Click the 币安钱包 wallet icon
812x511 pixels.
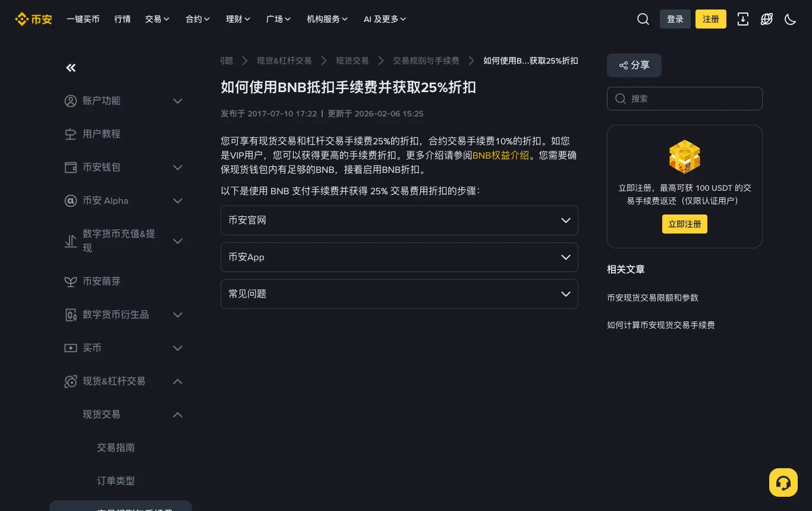(71, 168)
